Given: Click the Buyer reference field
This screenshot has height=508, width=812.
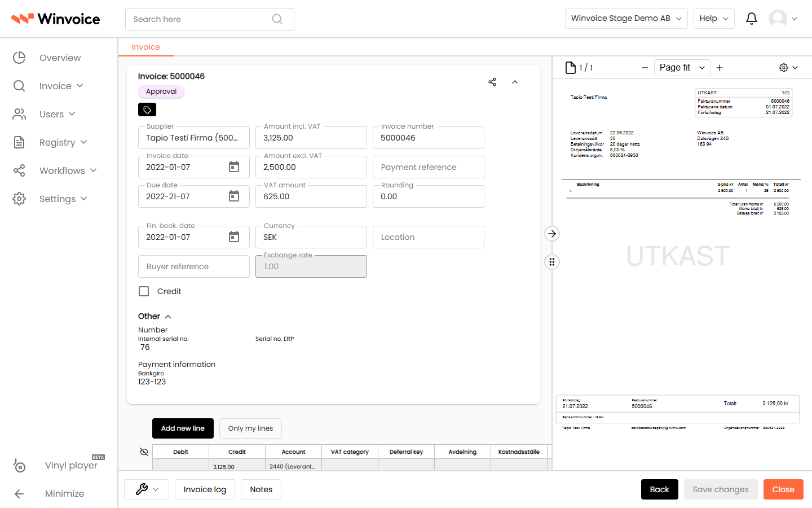Looking at the screenshot, I should (194, 266).
